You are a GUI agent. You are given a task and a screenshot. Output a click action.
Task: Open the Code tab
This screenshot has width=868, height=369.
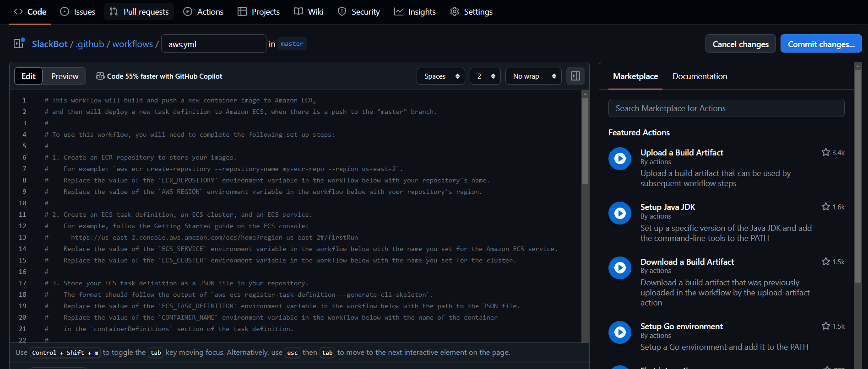[x=30, y=12]
